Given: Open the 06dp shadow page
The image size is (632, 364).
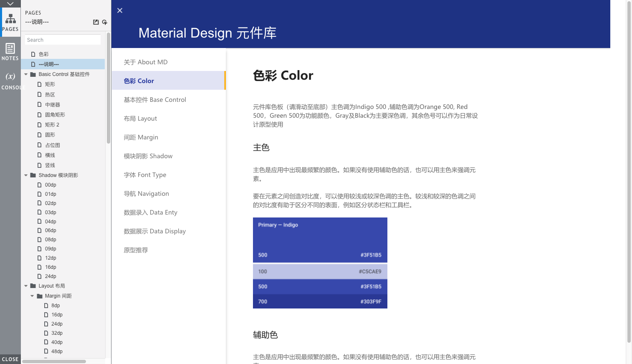Looking at the screenshot, I should 50,230.
